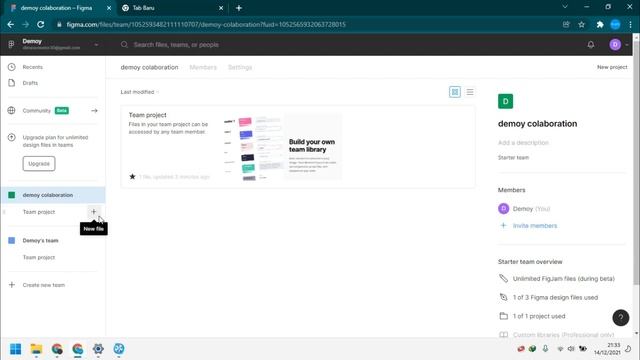Open the help question mark button
This screenshot has width=640, height=360.
click(x=620, y=318)
